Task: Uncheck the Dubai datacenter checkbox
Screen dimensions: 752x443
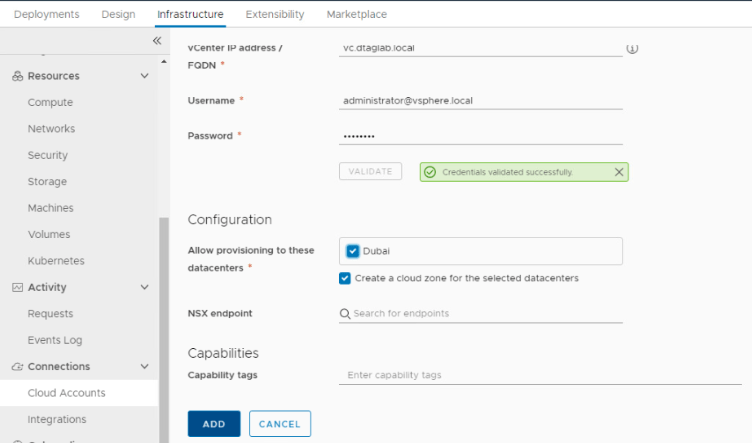Action: coord(353,251)
